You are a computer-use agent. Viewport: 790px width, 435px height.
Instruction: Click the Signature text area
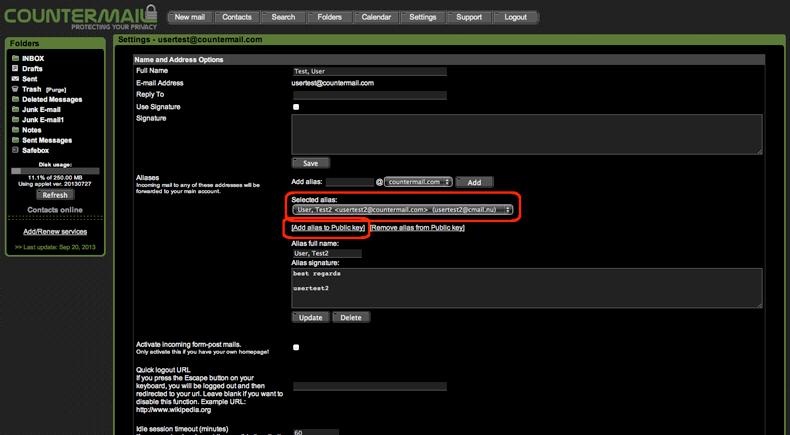click(526, 134)
